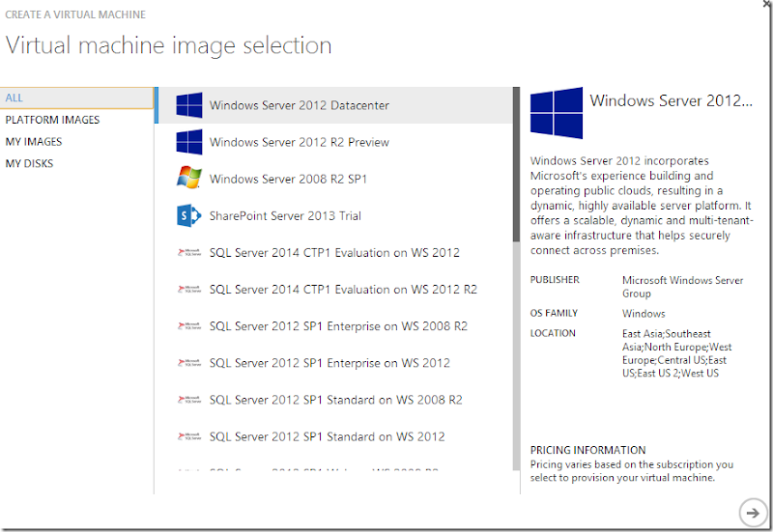Select SQL Server 2014 CTP1 Evaluation on WS 2012 R2
The height and width of the screenshot is (532, 773).
[x=343, y=290]
